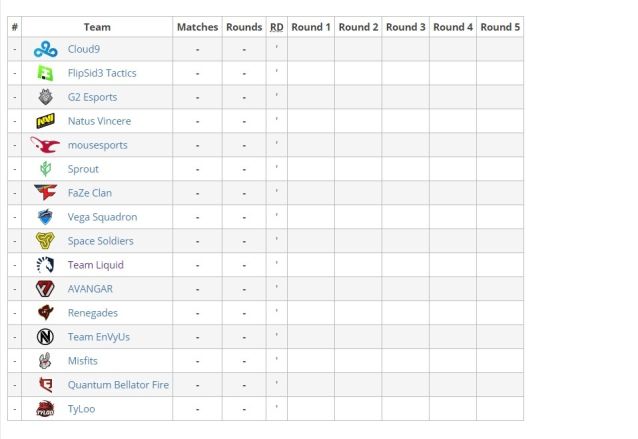Click the Cloud9 team logo
The width and height of the screenshot is (638, 439).
(45, 49)
